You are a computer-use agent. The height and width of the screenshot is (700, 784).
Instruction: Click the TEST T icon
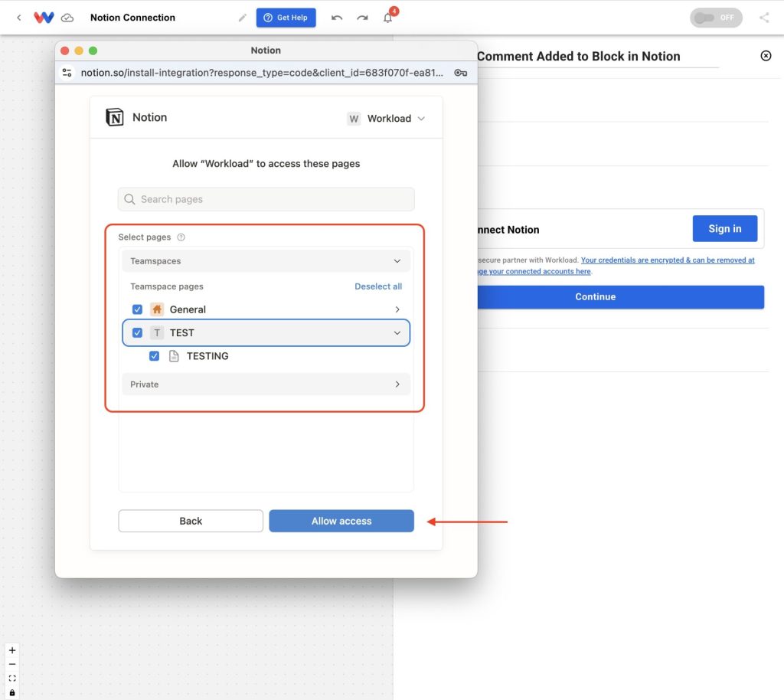coord(157,333)
